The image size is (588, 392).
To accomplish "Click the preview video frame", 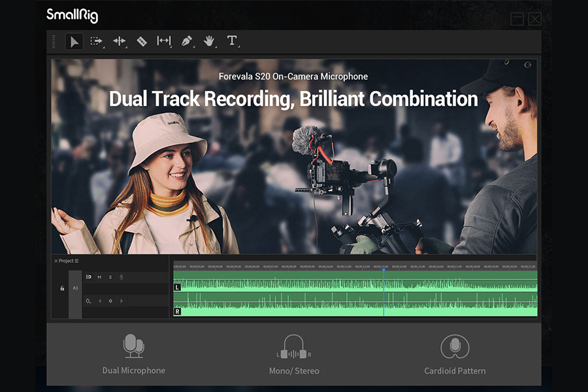I will pos(294,156).
